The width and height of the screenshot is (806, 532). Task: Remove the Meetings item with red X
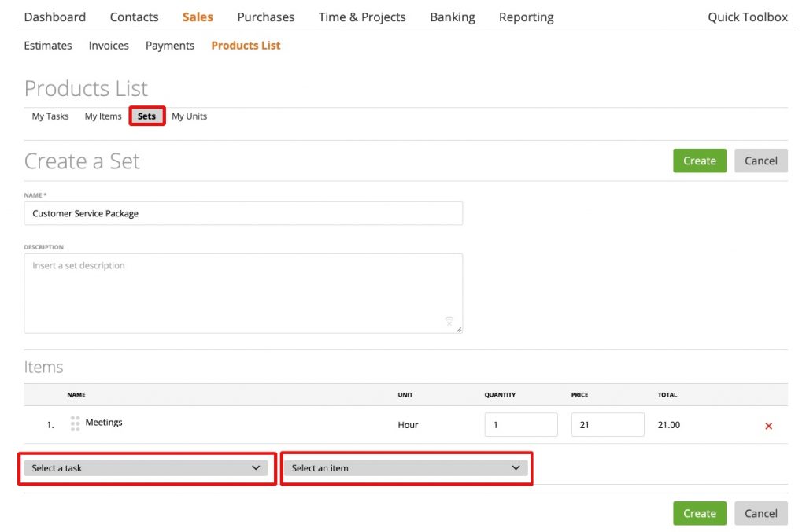(x=768, y=426)
